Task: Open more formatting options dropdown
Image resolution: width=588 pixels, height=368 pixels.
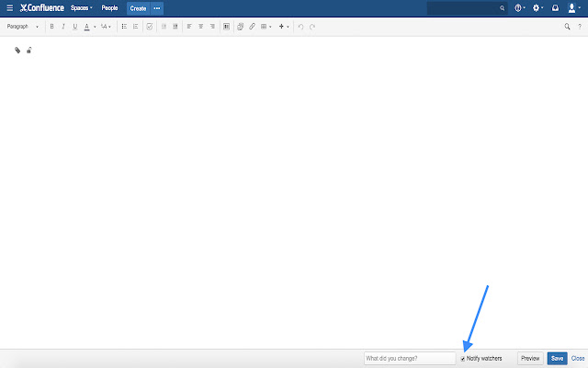Action: [x=106, y=27]
